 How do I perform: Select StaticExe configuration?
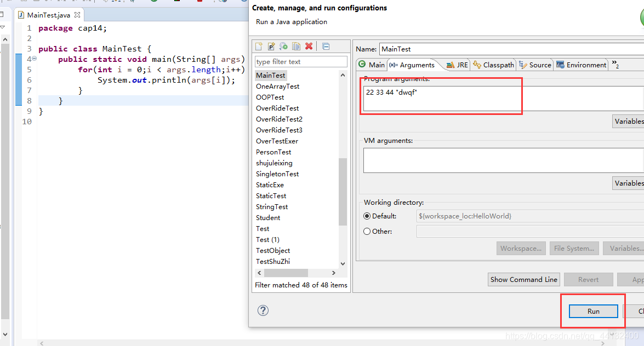tap(270, 184)
